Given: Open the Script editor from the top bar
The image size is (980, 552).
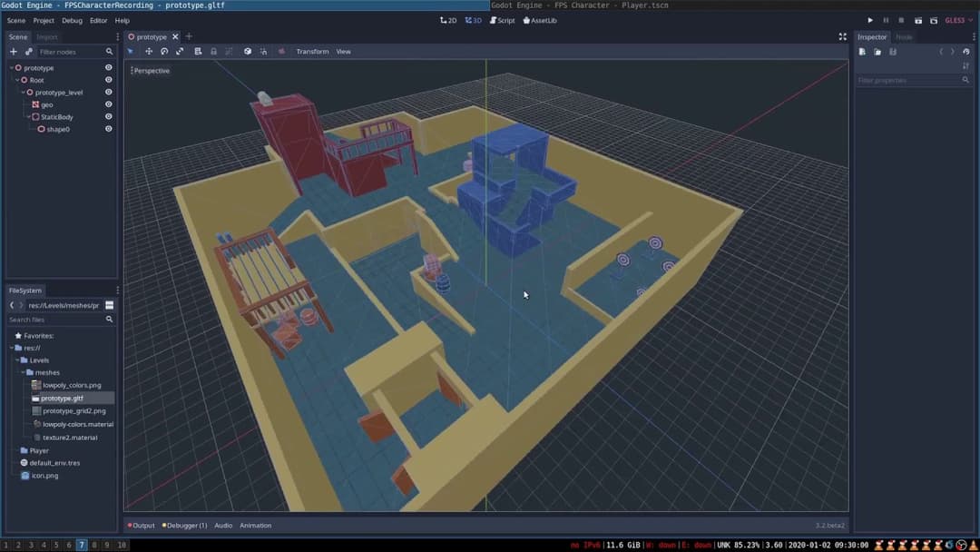Looking at the screenshot, I should pos(502,19).
